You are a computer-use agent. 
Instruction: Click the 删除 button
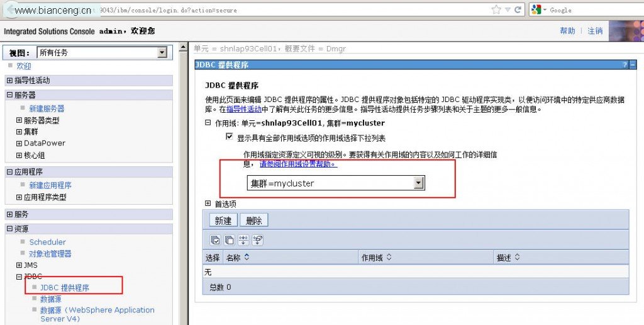[254, 220]
